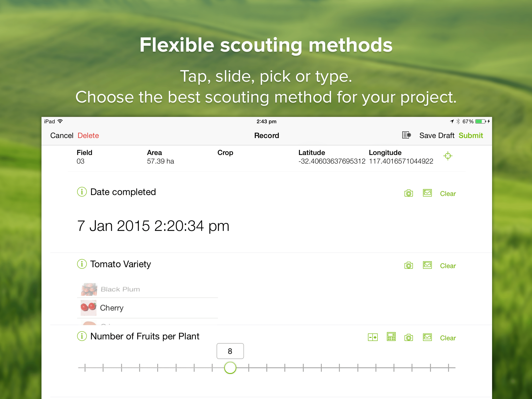Open photo gallery icon for Tomato Variety
This screenshot has height=399, width=532.
pos(427,265)
